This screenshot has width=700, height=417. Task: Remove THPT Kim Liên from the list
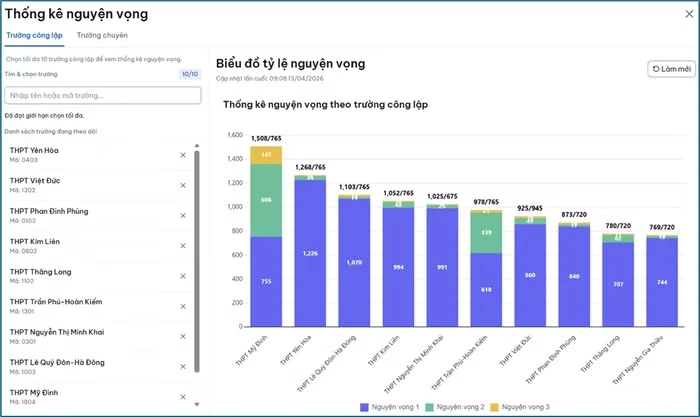(183, 244)
